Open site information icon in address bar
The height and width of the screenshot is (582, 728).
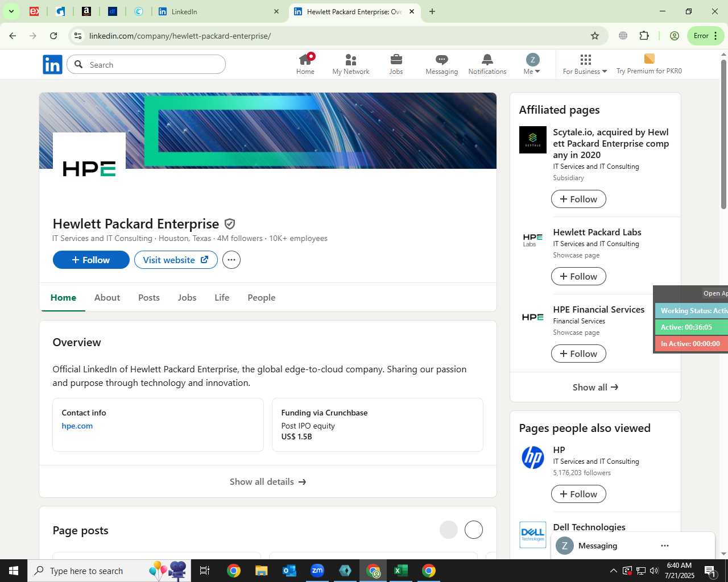(x=78, y=36)
